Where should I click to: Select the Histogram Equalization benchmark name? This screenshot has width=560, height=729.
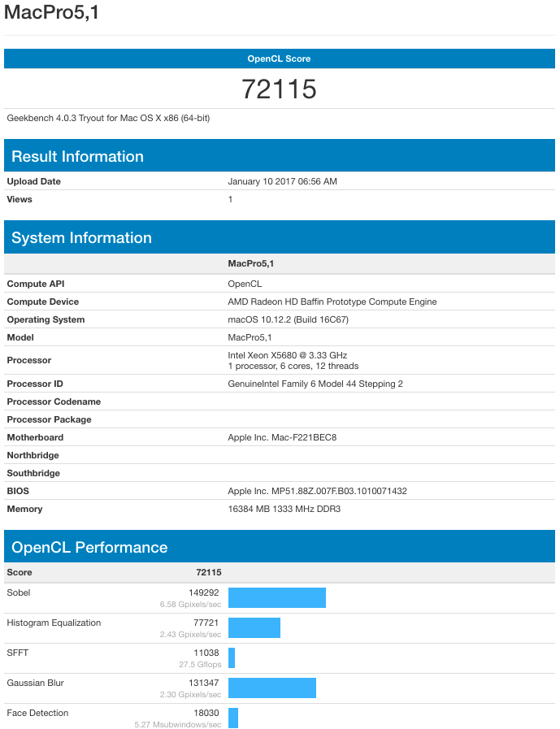[x=54, y=623]
